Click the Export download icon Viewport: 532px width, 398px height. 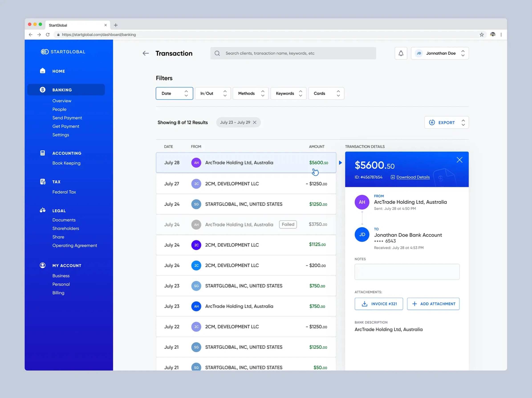[x=432, y=122]
